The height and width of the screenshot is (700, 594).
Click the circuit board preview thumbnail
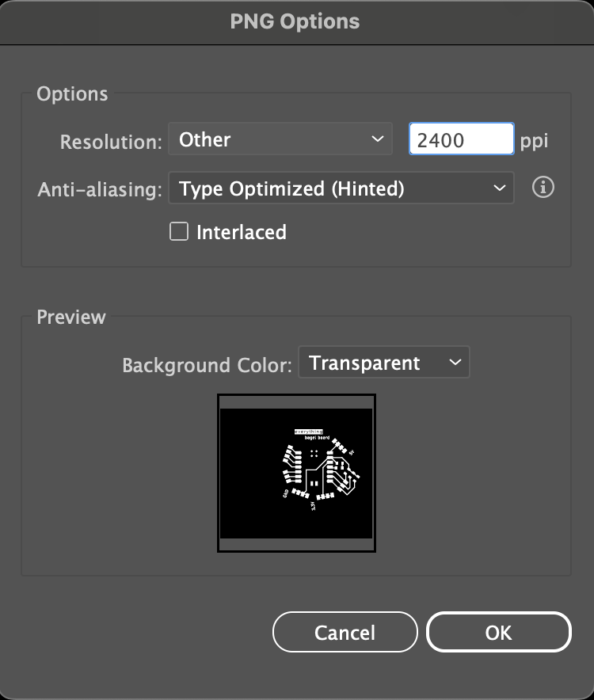point(296,474)
